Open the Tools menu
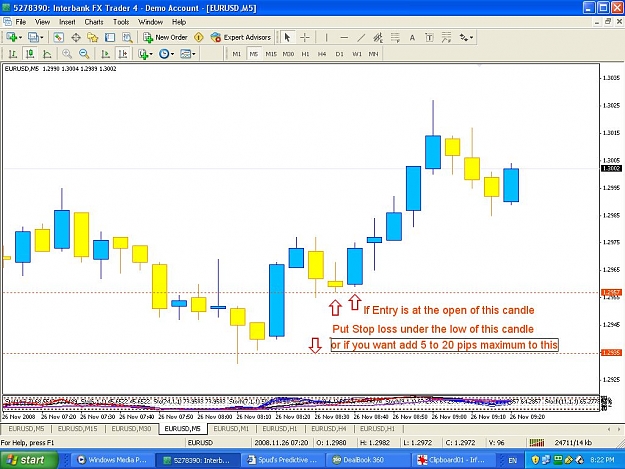Image resolution: width=625 pixels, height=469 pixels. pyautogui.click(x=121, y=22)
